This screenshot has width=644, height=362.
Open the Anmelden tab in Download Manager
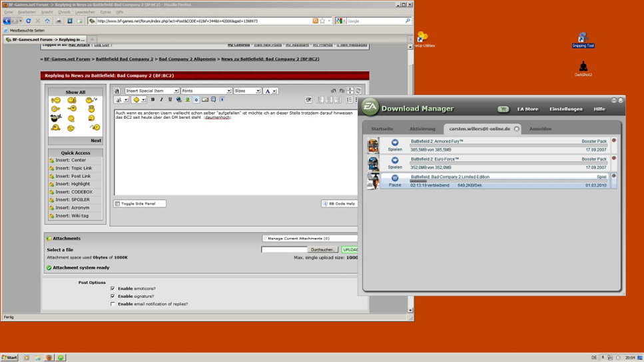point(540,129)
